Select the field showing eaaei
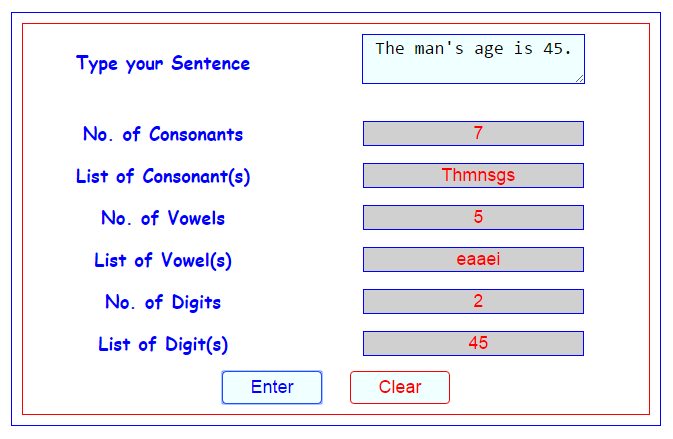Image resolution: width=673 pixels, height=439 pixels. click(x=473, y=259)
